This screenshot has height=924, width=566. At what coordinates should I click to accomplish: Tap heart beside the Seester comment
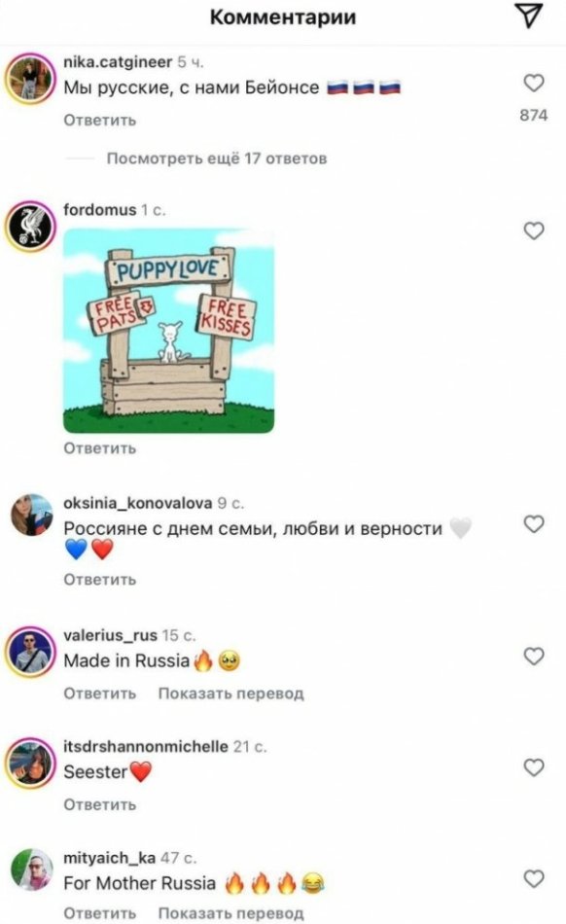(x=534, y=767)
